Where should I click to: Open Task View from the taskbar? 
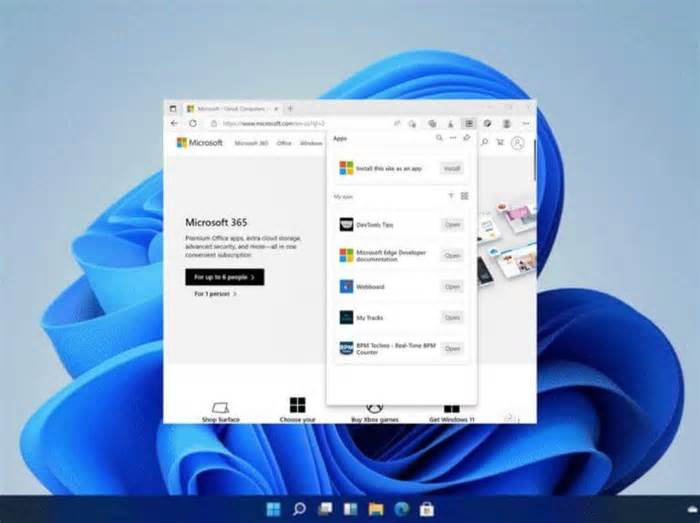tap(325, 509)
